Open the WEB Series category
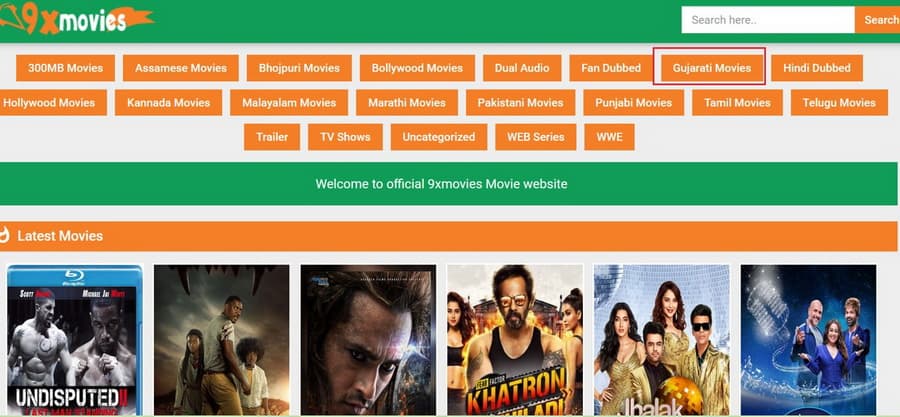 point(536,137)
